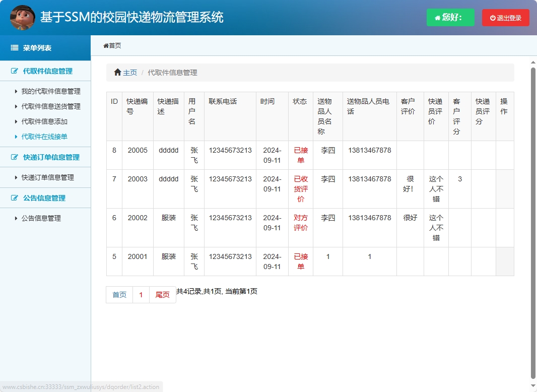This screenshot has height=392, width=537.
Task: Click the home icon inside the green 怒好 button
Action: click(x=438, y=17)
